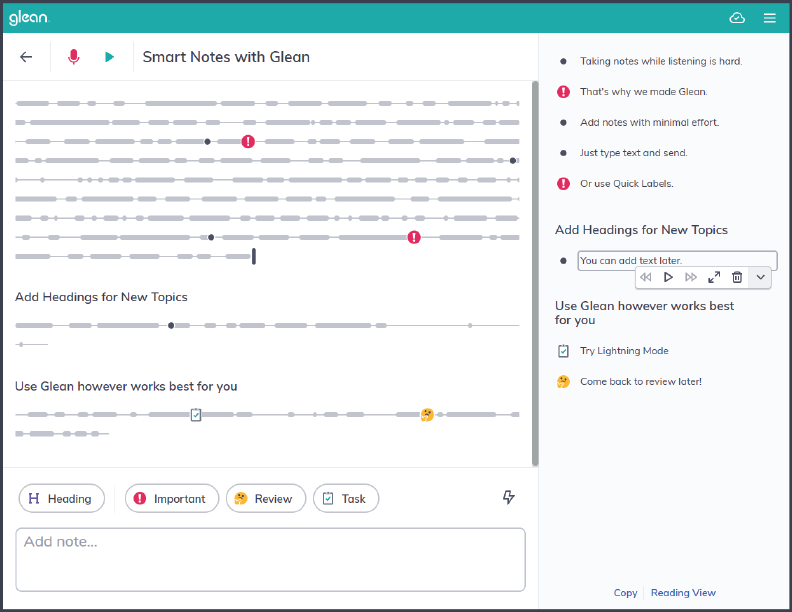Edit the 'You can add text later.' note
Image resolution: width=792 pixels, height=612 pixels.
[677, 261]
